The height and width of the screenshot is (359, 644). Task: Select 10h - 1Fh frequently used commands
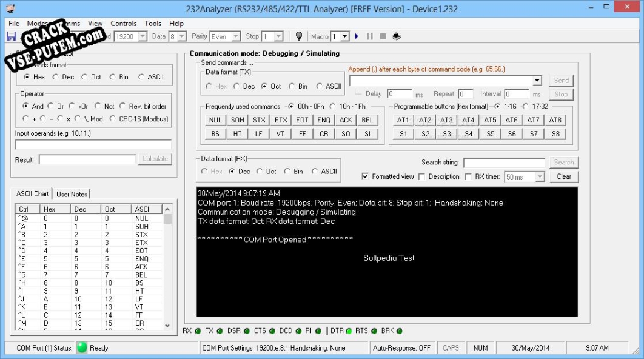point(332,106)
